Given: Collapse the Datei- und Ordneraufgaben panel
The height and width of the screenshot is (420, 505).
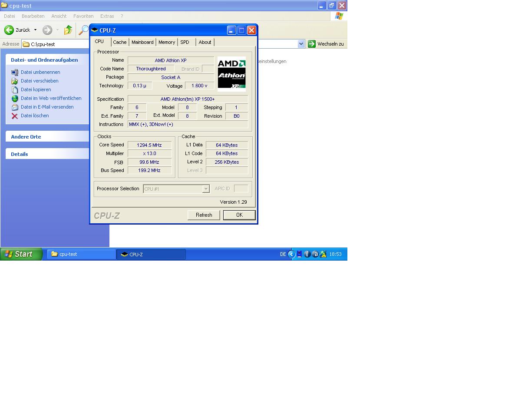Looking at the screenshot, I should [x=47, y=60].
